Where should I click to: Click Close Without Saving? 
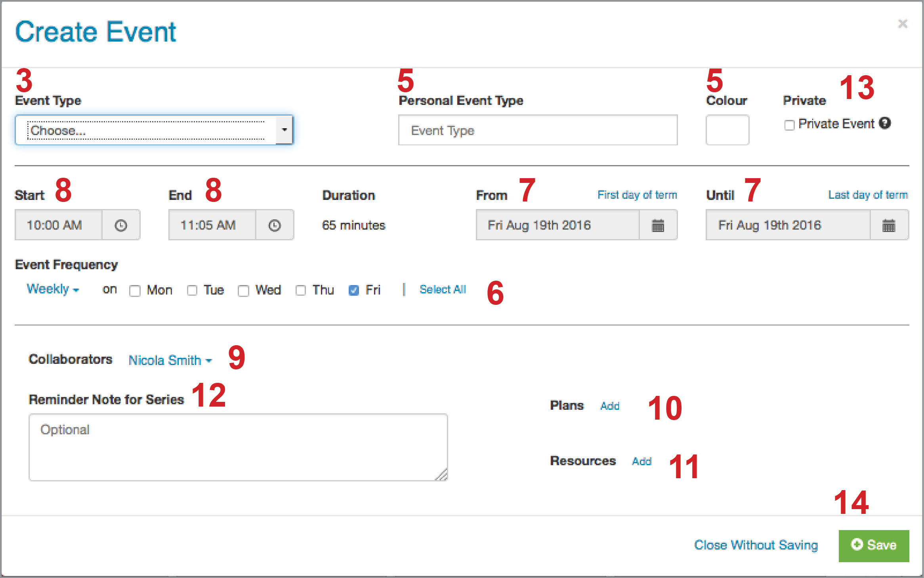[756, 545]
